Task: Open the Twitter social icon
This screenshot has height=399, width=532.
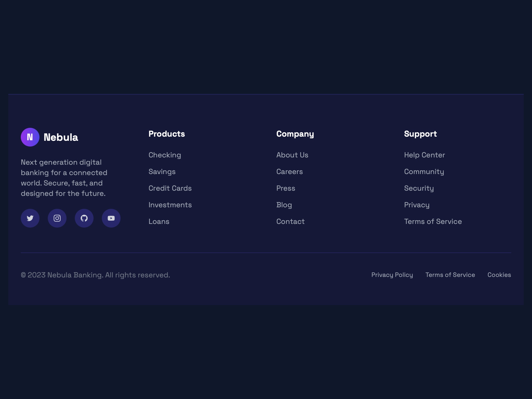Action: 30,218
